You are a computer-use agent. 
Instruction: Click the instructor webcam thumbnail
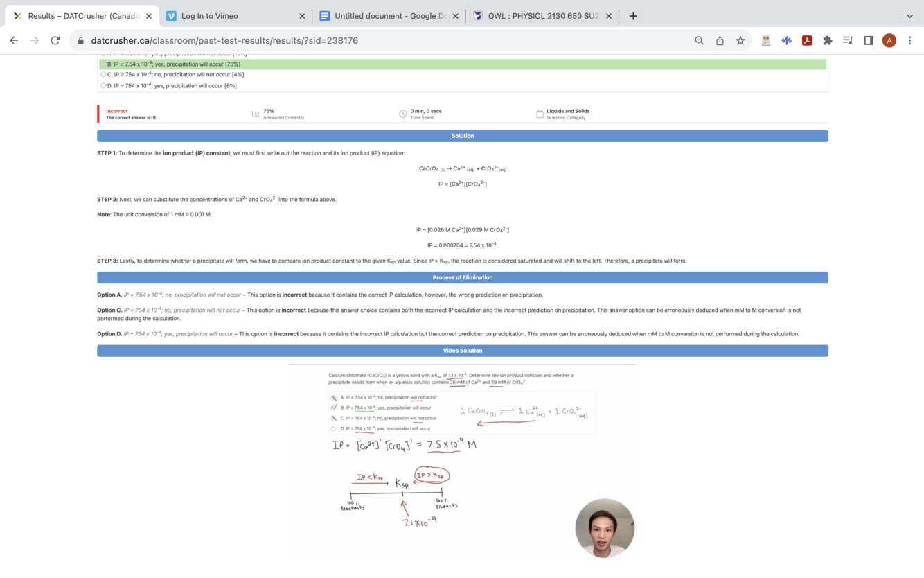(x=605, y=528)
